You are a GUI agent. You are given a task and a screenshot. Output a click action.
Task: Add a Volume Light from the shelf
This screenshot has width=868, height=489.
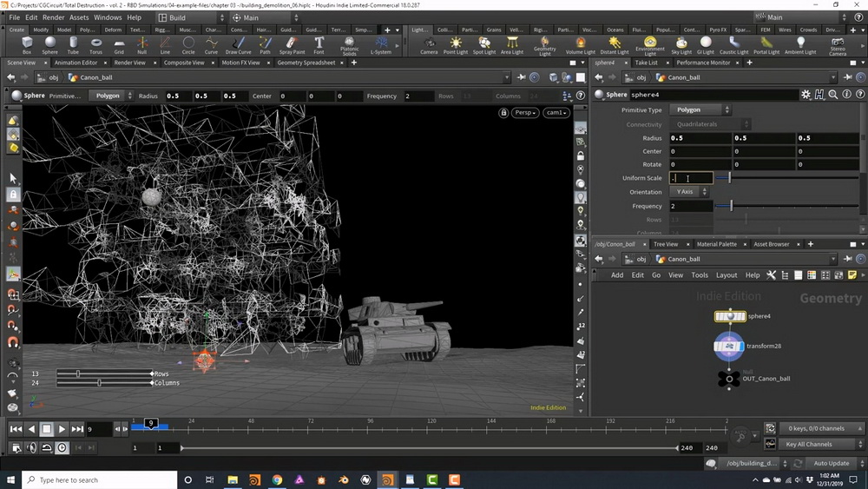[x=580, y=45]
